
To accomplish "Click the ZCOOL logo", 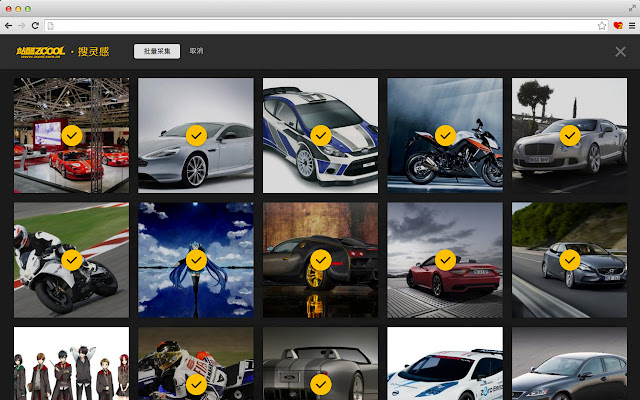I will pyautogui.click(x=40, y=52).
